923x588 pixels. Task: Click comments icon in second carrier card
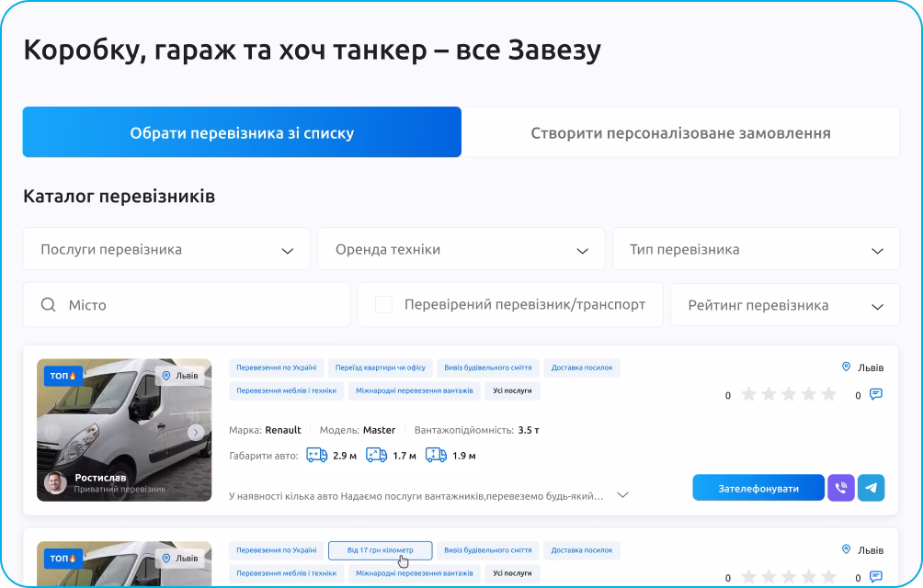click(876, 576)
